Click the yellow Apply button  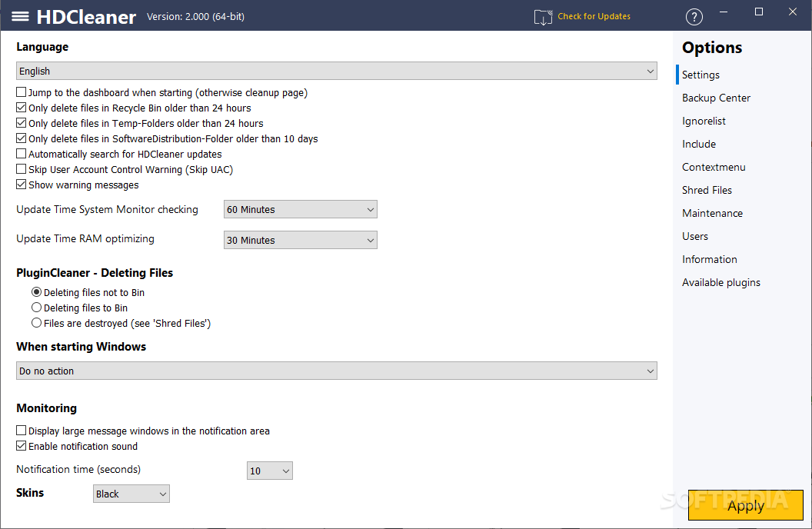746,505
